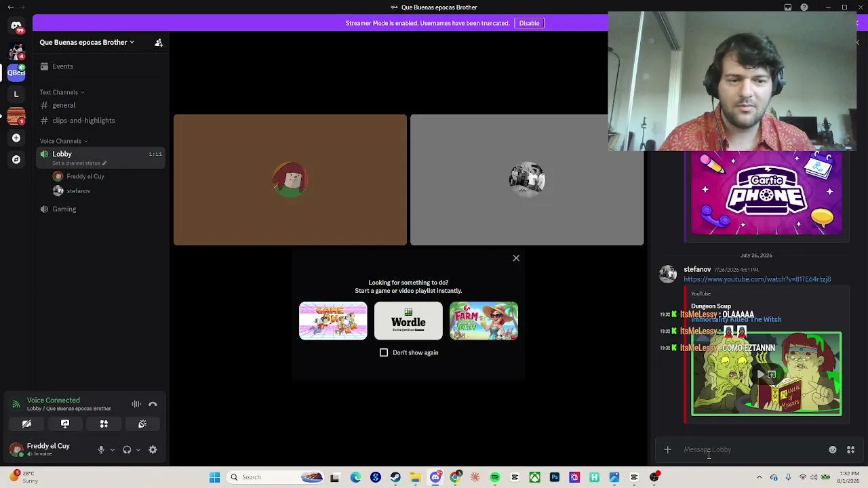
Task: Click the invite people icon beside server name
Action: click(x=159, y=43)
